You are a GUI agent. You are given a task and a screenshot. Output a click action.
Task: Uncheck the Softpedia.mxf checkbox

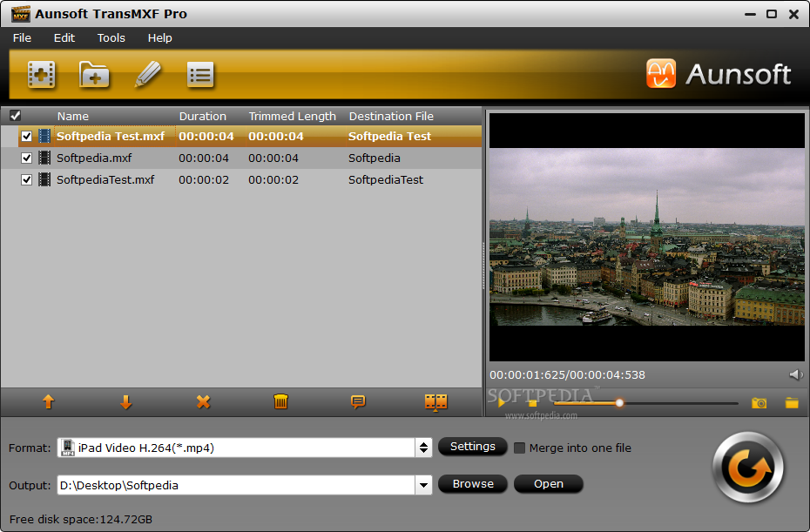26,158
